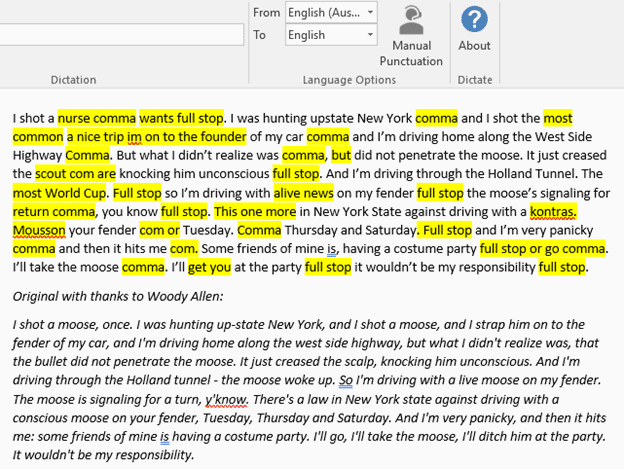Click the Dictate group label
The height and width of the screenshot is (469, 624).
coord(474,78)
